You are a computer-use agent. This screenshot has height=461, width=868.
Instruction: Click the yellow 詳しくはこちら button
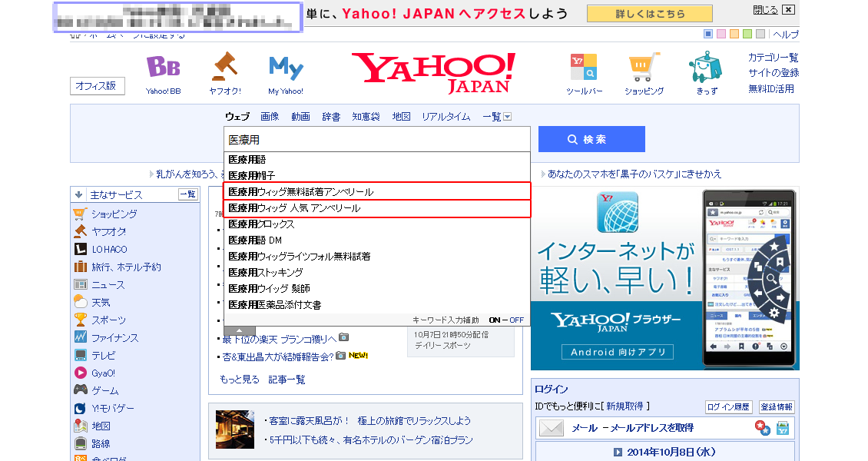pos(649,14)
